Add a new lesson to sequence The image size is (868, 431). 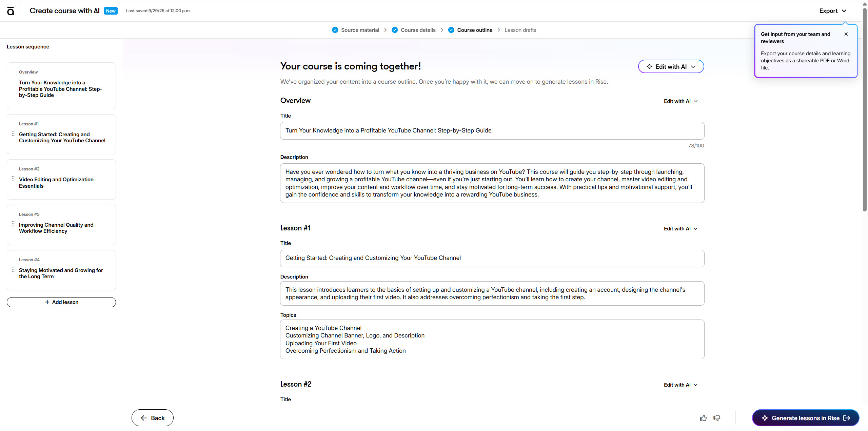point(61,302)
